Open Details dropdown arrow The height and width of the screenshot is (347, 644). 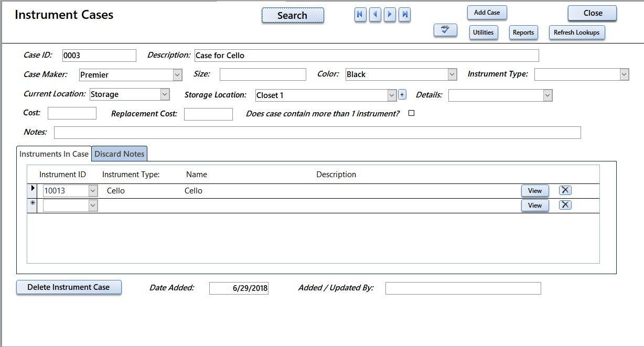pos(548,95)
